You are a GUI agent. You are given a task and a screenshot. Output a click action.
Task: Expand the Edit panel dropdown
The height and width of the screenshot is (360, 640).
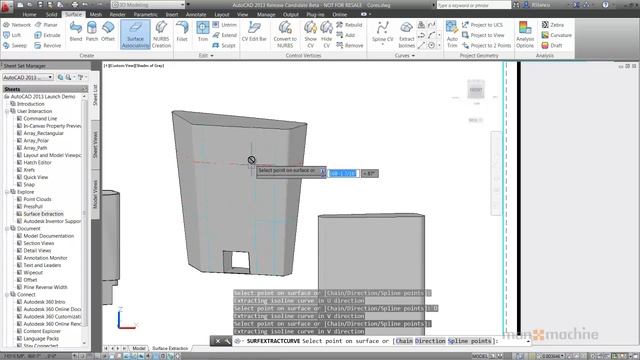coord(206,56)
